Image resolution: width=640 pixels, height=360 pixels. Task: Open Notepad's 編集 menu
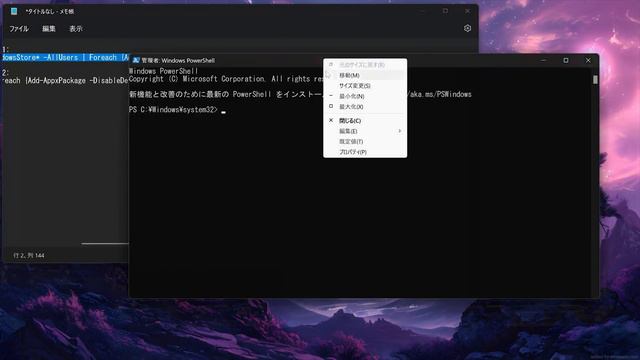(49, 29)
